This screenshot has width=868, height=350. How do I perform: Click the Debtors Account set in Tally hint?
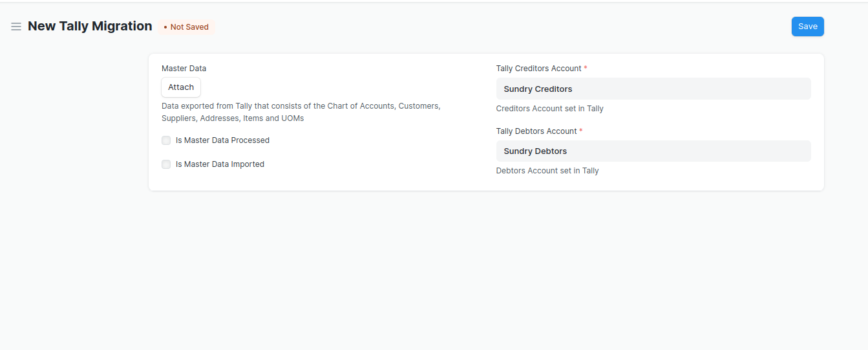click(547, 171)
